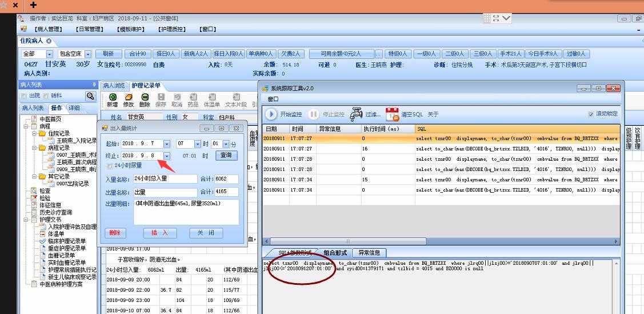Open 检查 item in the tree
Image resolution: width=644 pixels, height=314 pixels.
pos(45,190)
